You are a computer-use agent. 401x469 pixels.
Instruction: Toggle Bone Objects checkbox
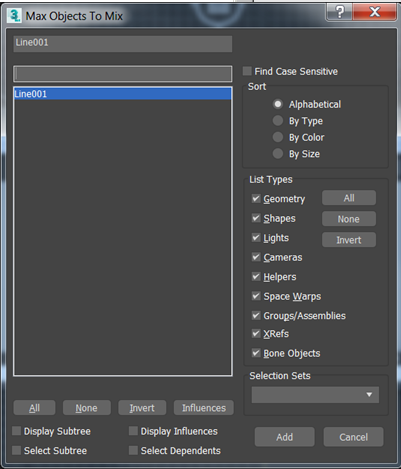[256, 353]
